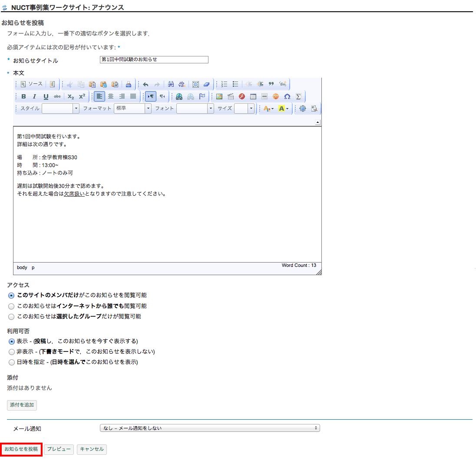Click the お知らせを投稿 submit button
476x460 pixels.
[x=21, y=449]
